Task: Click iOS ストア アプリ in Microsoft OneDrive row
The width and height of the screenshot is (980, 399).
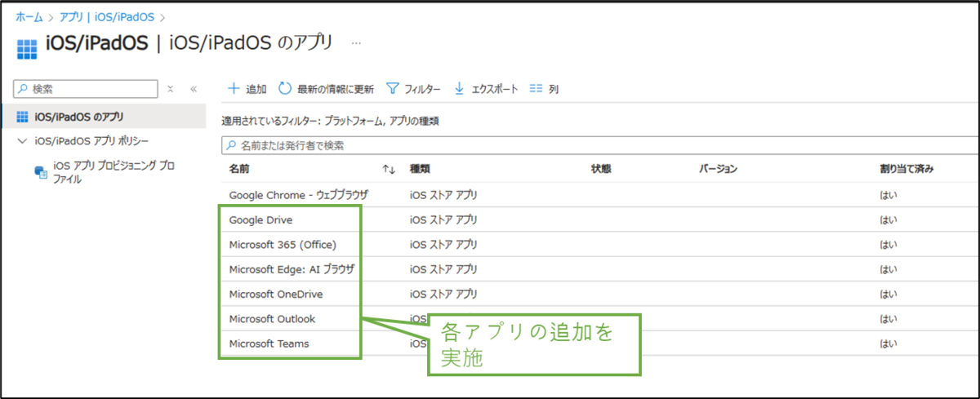Action: (443, 294)
